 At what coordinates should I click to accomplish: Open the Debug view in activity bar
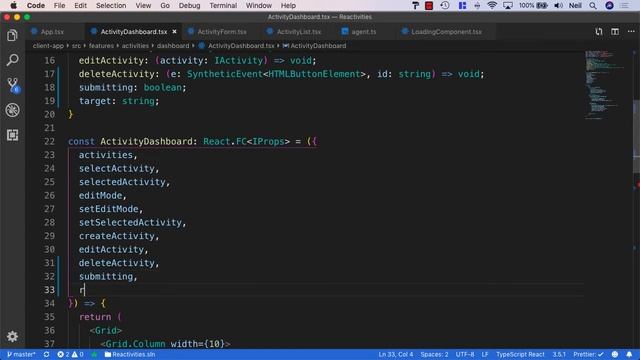12,110
